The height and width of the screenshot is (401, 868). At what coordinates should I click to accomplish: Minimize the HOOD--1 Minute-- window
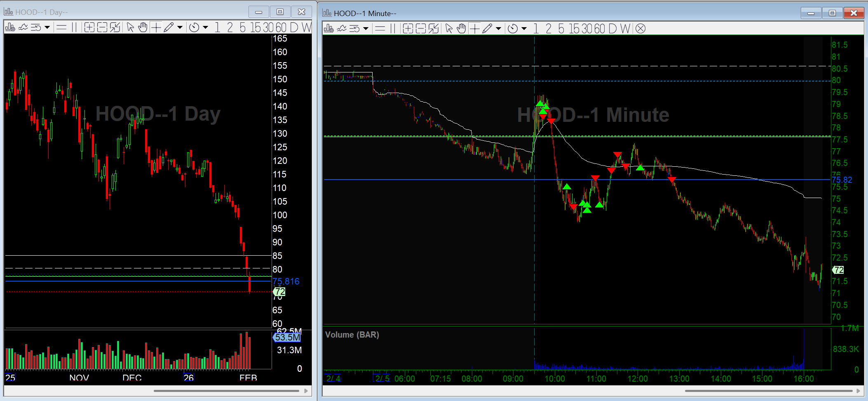click(811, 13)
